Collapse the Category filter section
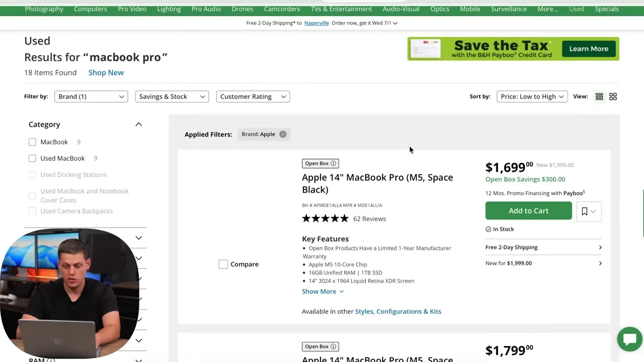 (138, 125)
